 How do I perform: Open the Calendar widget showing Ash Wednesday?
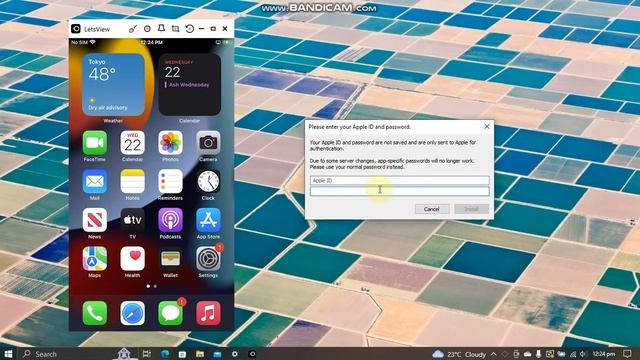189,84
